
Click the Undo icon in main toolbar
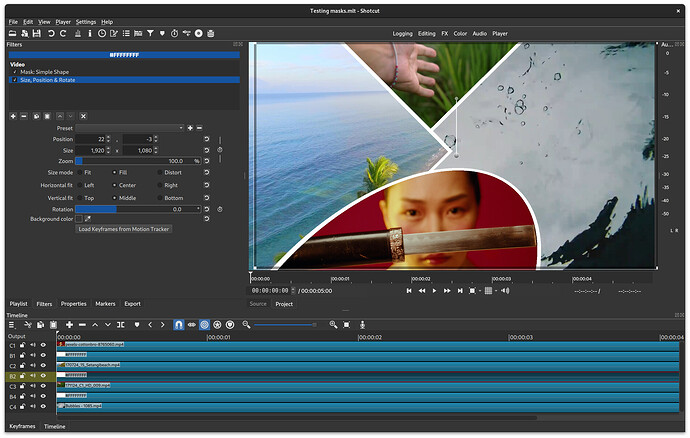(51, 33)
